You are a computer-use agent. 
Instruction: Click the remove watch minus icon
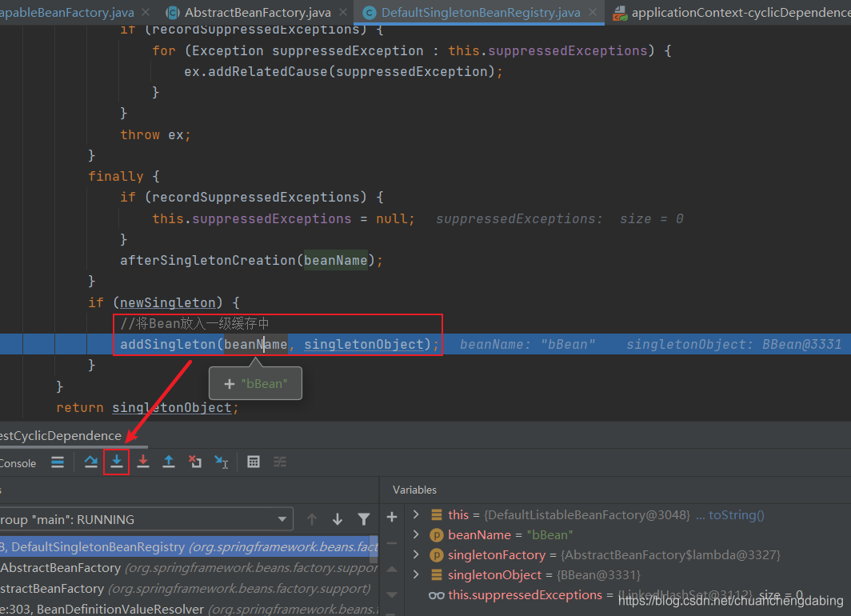pyautogui.click(x=392, y=543)
